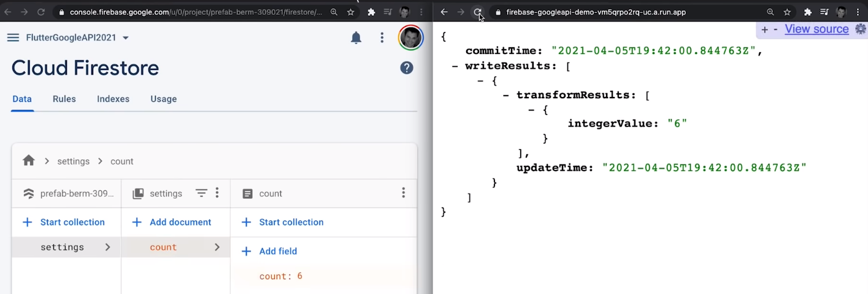This screenshot has width=868, height=294.
Task: Select the count document row
Action: (x=176, y=247)
